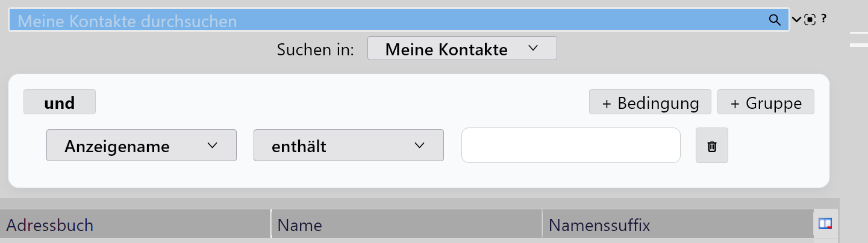Screen dimensions: 868x243
Task: Add a group with '+ Gruppe'
Action: [766, 102]
